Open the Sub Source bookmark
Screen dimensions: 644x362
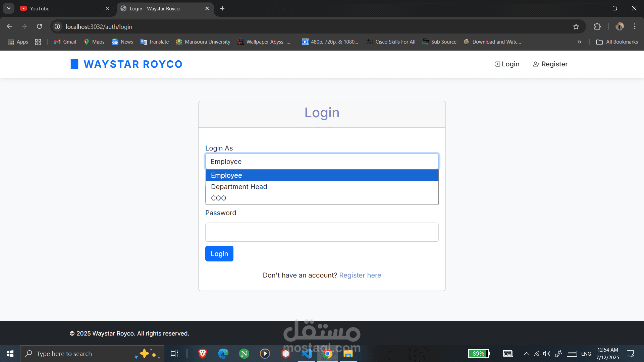(440, 42)
